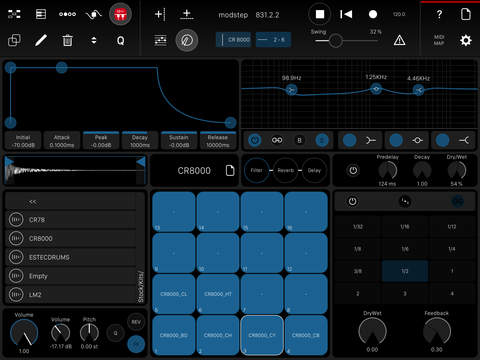Switch to the Reverb effect tab
The width and height of the screenshot is (480, 360).
tap(286, 170)
